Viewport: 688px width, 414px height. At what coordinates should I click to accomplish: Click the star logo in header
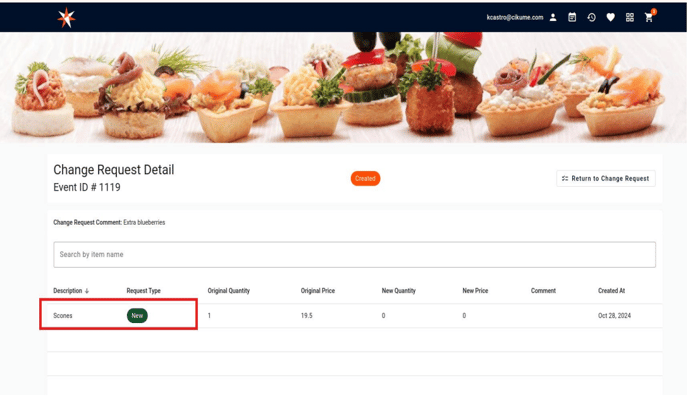pos(66,18)
